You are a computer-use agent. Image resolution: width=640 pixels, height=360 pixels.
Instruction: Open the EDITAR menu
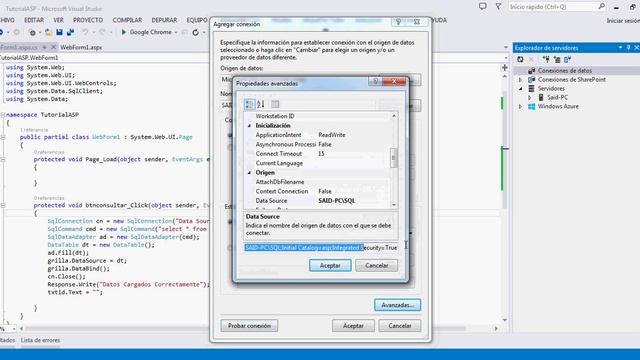[34, 20]
